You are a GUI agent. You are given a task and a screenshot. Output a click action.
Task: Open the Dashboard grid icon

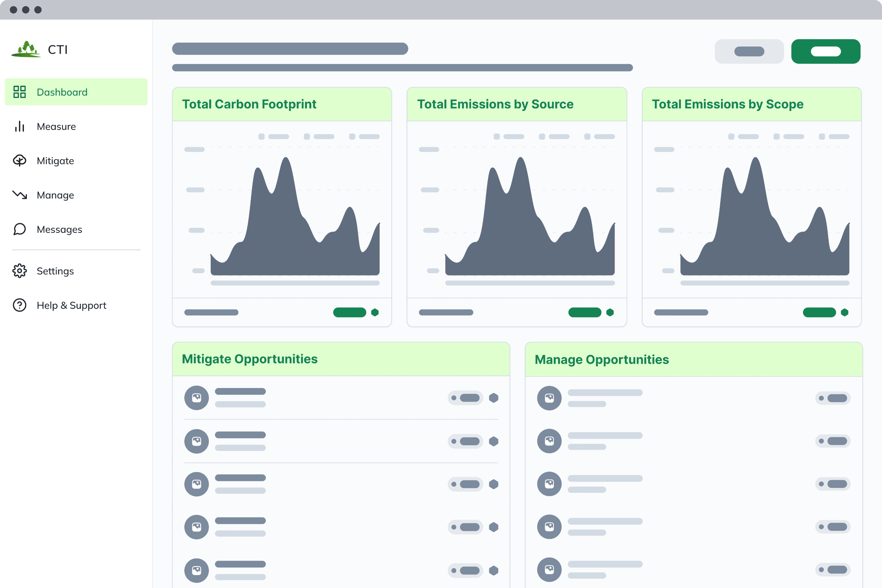[x=20, y=92]
